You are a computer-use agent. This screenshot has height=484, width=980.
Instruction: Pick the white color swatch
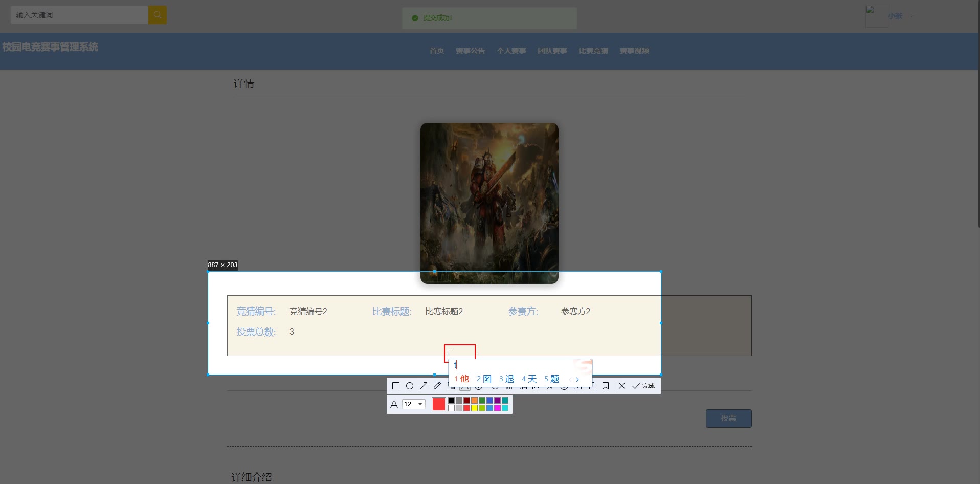(x=451, y=408)
